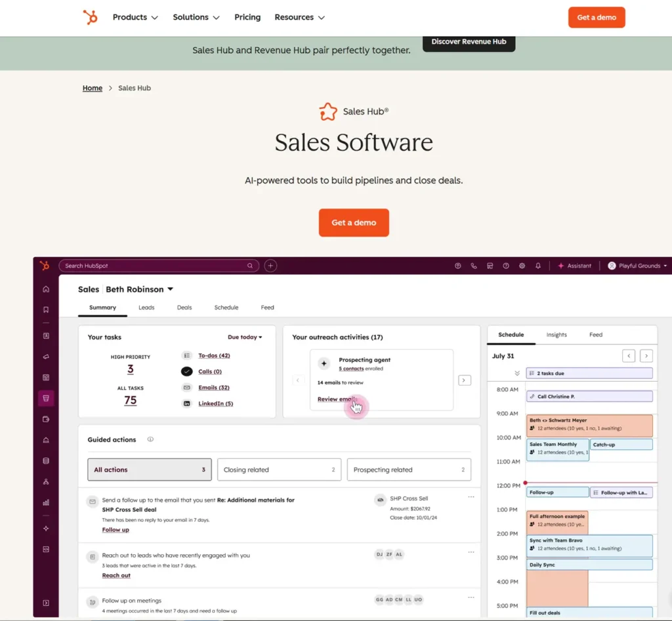Open Playful Grounds account dropdown
Viewport: 672px width, 621px height.
tap(637, 266)
